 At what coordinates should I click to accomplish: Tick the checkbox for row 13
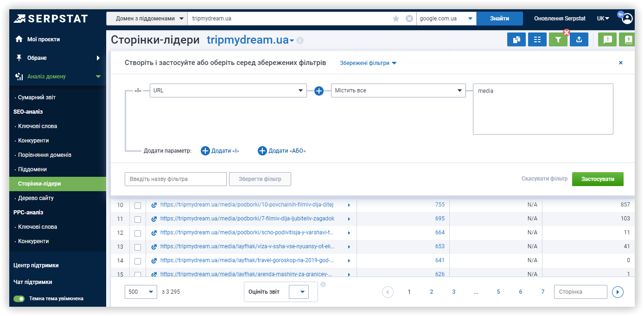[138, 247]
